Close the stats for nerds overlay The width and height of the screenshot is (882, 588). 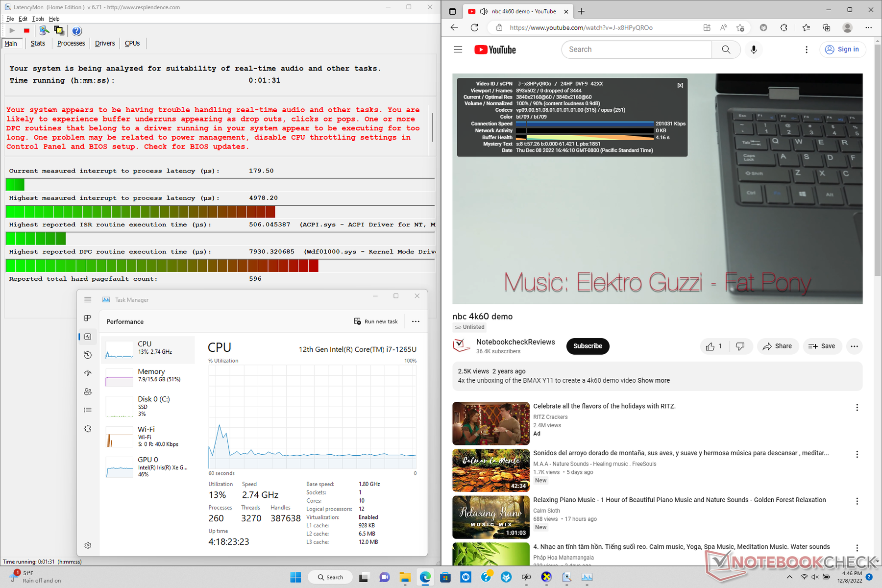click(x=680, y=85)
